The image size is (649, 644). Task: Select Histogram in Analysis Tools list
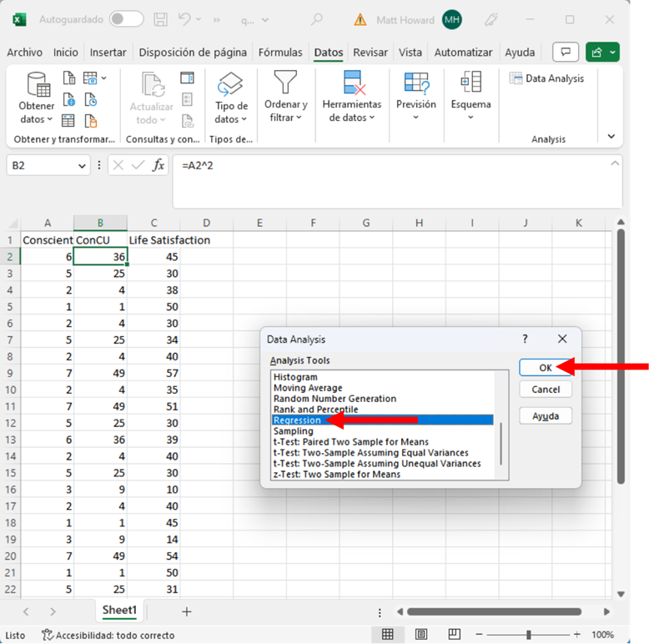tap(295, 377)
